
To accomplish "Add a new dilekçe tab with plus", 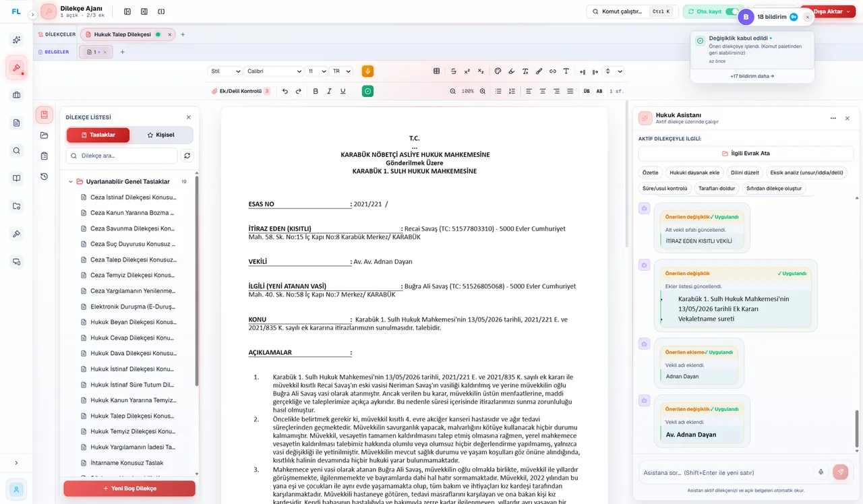I will click(183, 34).
